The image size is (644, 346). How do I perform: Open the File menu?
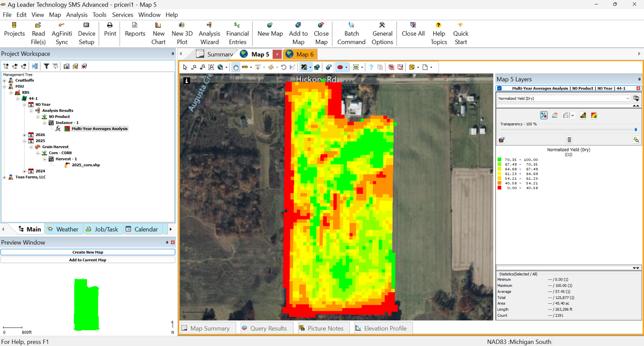click(x=7, y=15)
